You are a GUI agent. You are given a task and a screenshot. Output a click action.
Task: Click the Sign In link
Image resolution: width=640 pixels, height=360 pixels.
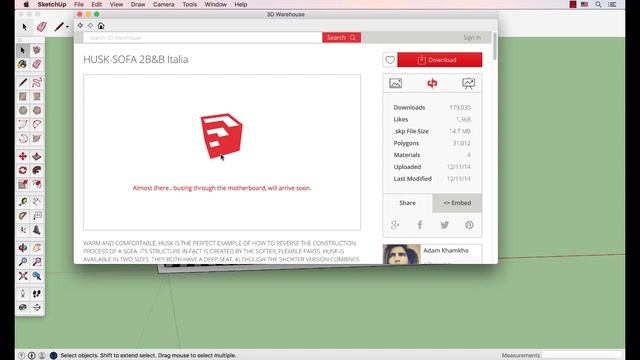(x=472, y=38)
